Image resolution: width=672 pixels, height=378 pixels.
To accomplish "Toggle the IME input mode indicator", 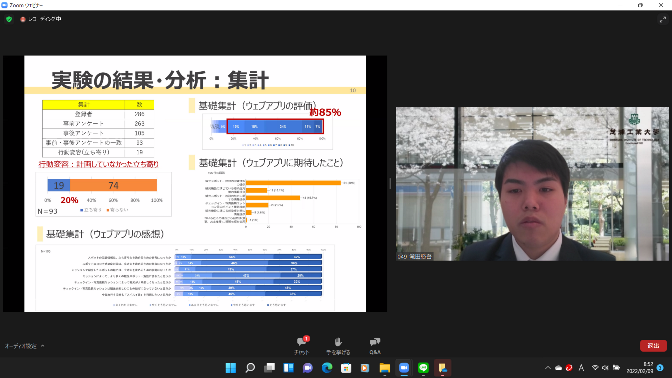I will point(582,368).
